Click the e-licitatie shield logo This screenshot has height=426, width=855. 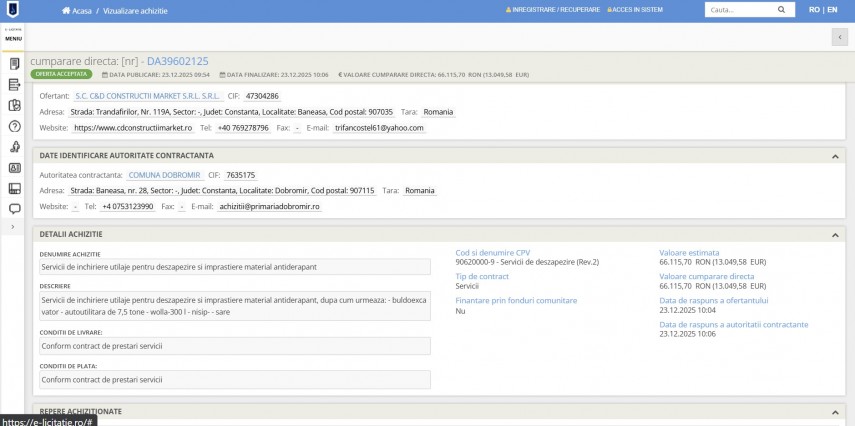click(x=14, y=10)
